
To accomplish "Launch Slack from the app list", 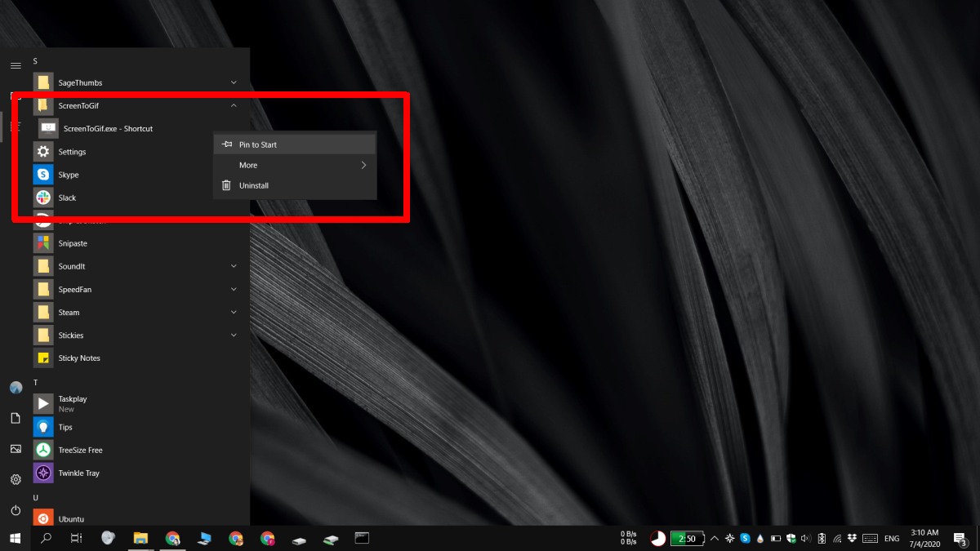I will coord(139,198).
